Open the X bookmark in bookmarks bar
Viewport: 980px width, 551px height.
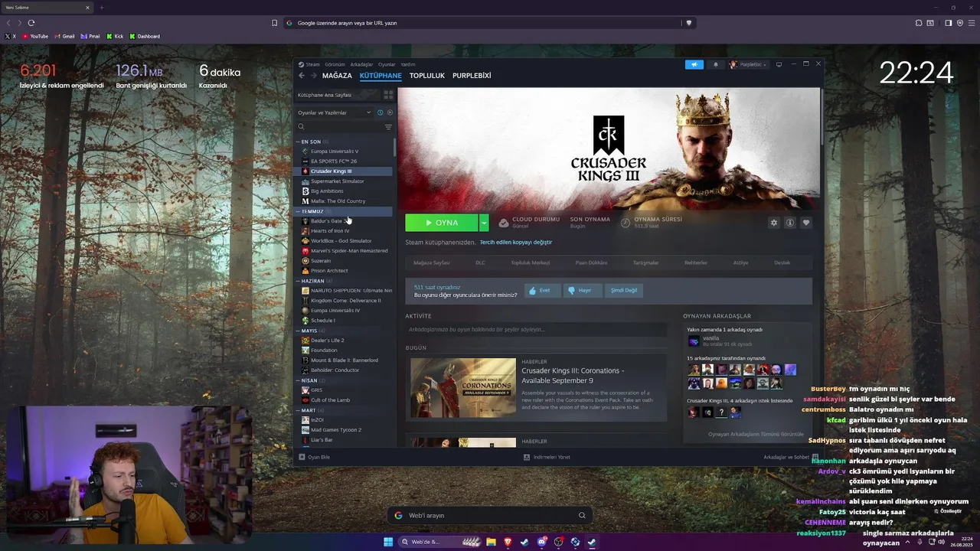[10, 36]
